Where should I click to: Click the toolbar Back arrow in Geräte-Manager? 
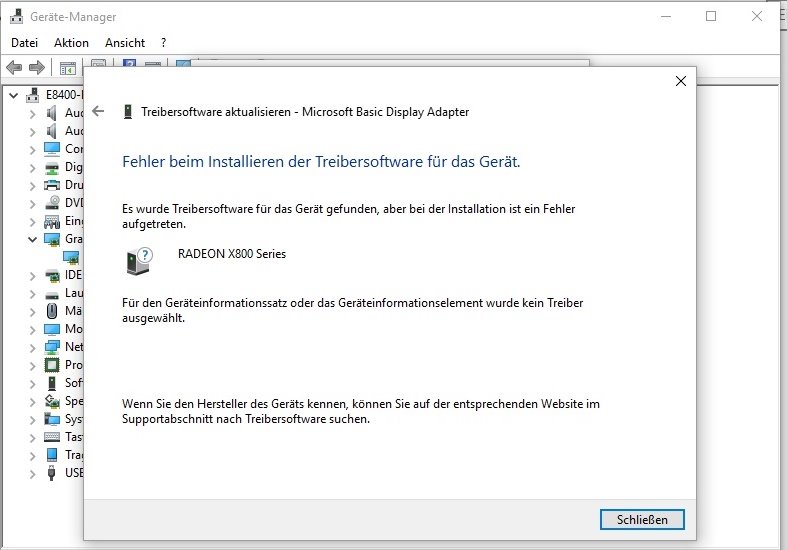14,67
